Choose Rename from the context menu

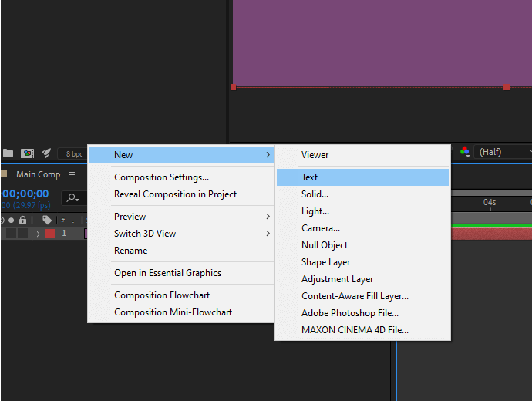click(x=181, y=251)
